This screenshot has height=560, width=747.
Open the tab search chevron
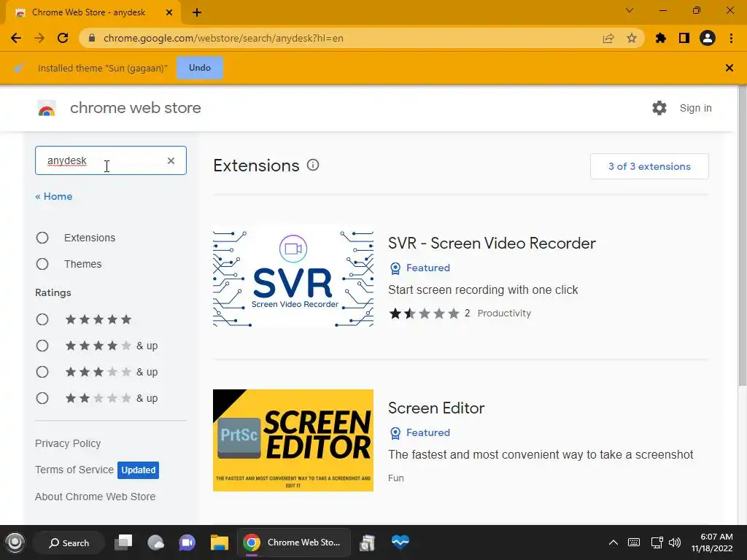pyautogui.click(x=630, y=10)
